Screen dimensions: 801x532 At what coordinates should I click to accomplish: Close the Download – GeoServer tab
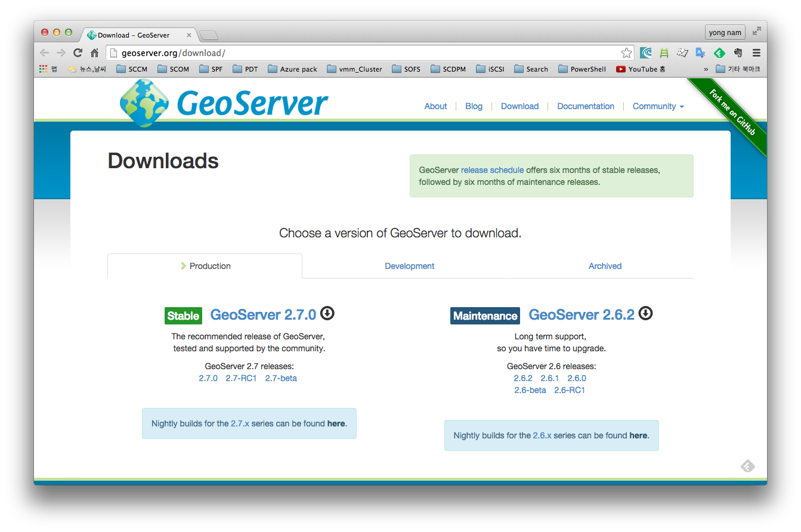tap(189, 35)
